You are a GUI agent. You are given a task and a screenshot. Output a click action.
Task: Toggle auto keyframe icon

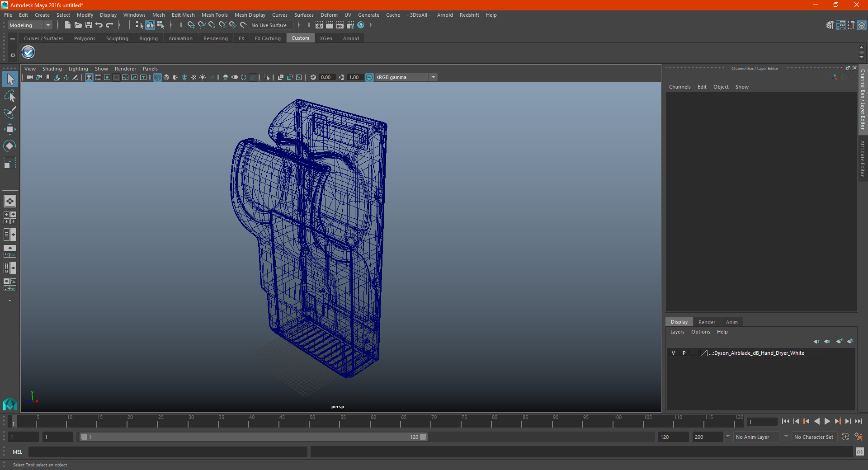click(845, 437)
